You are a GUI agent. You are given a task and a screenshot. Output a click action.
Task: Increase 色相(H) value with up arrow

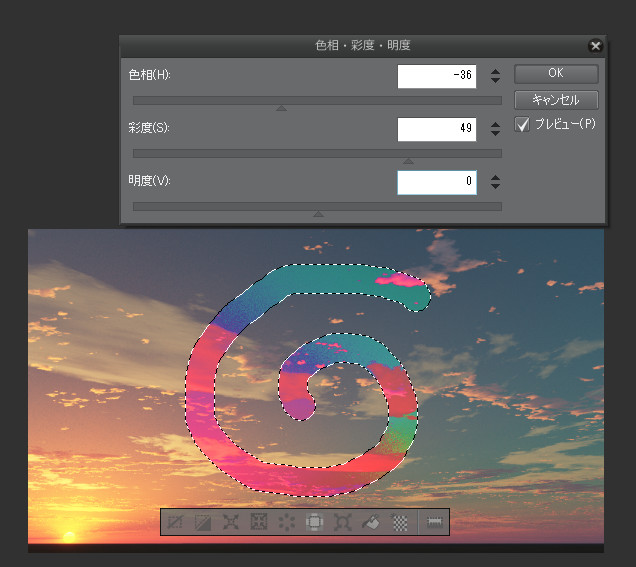495,72
